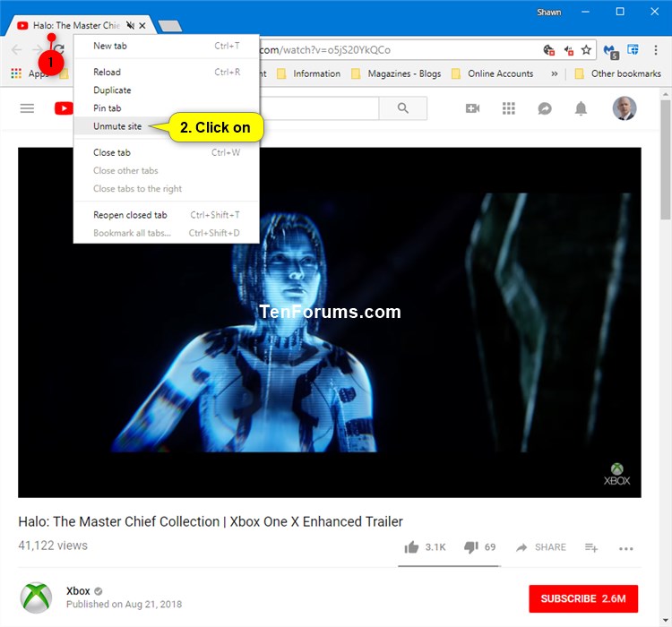Like the video with thumbs up

coord(411,547)
